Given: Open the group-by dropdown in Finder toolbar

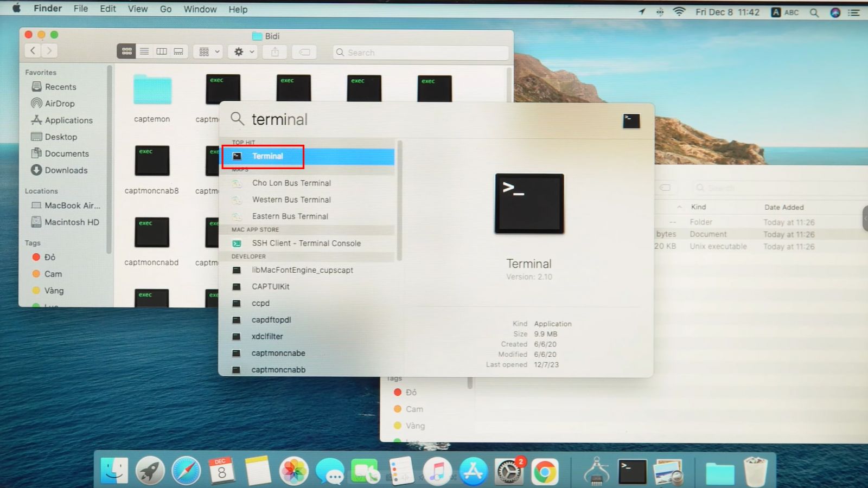Looking at the screenshot, I should 209,52.
